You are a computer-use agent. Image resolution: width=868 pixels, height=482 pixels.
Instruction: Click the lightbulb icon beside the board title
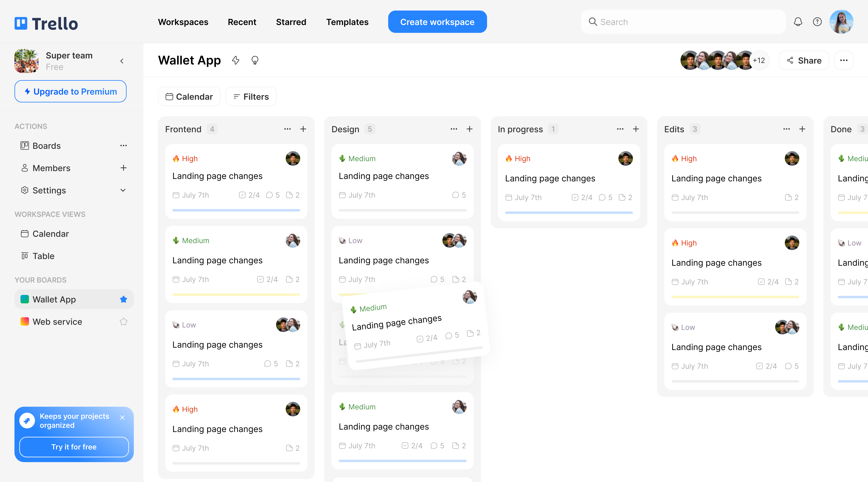(x=255, y=60)
